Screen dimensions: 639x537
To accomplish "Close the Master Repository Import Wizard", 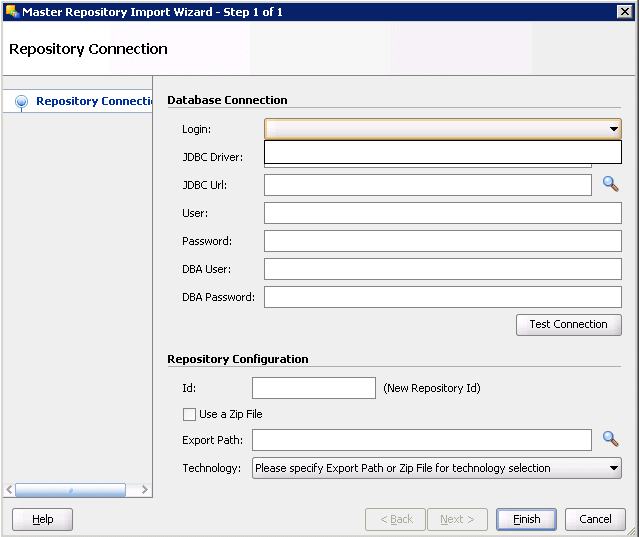I will pos(625,11).
